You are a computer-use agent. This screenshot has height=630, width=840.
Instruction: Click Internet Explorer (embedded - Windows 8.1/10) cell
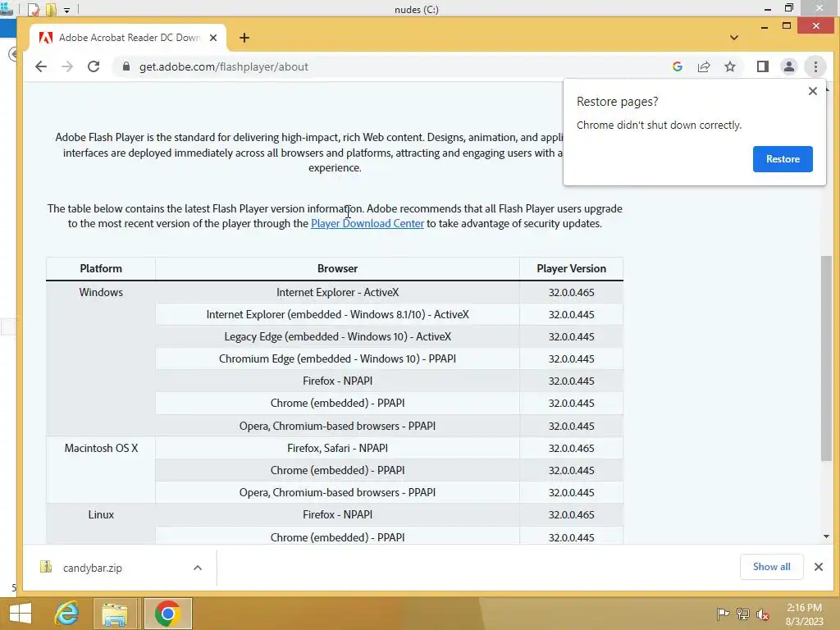[x=337, y=314]
